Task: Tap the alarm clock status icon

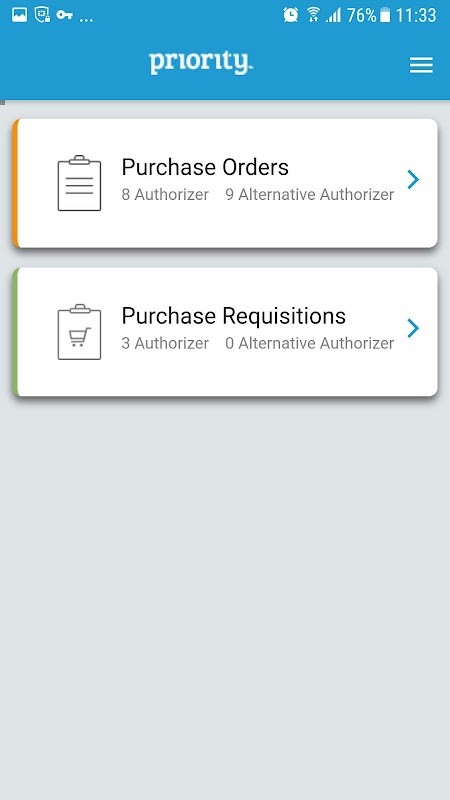Action: coord(291,15)
